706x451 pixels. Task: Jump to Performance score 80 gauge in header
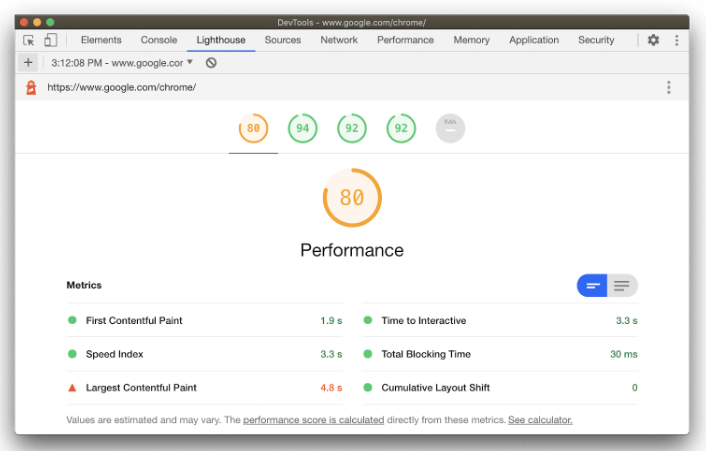pyautogui.click(x=253, y=128)
